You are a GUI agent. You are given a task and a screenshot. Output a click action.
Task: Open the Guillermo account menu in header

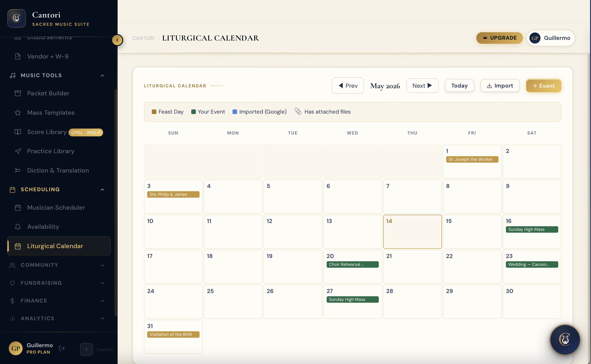[x=550, y=38]
